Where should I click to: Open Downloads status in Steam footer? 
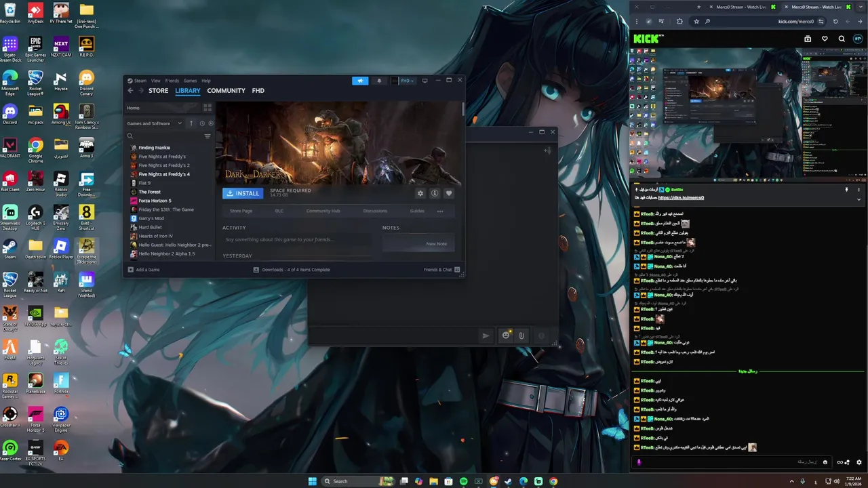[x=292, y=270]
